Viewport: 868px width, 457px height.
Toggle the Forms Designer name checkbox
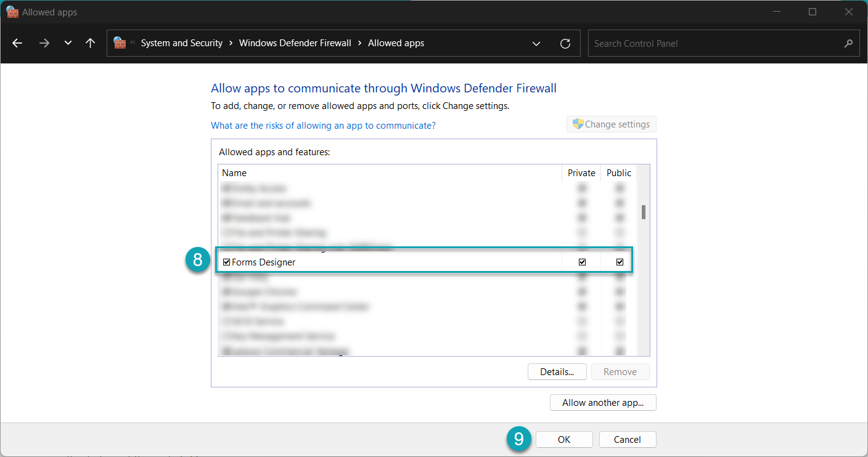(226, 262)
